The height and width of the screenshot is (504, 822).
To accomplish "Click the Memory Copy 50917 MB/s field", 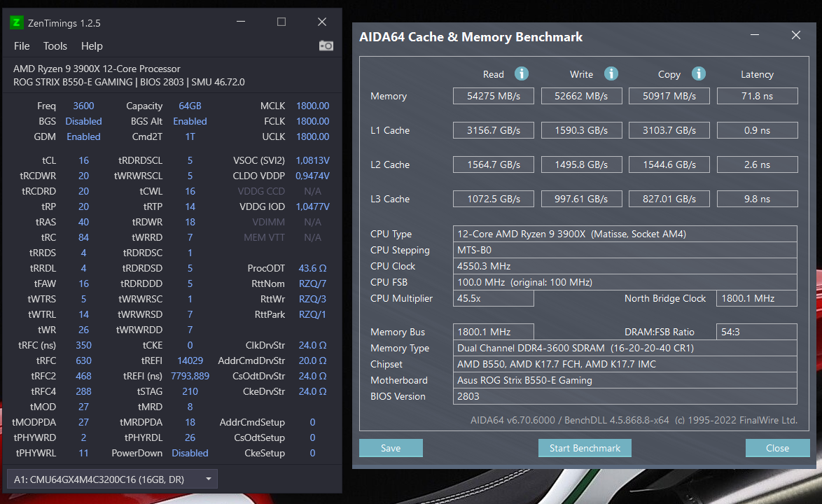I will [669, 96].
